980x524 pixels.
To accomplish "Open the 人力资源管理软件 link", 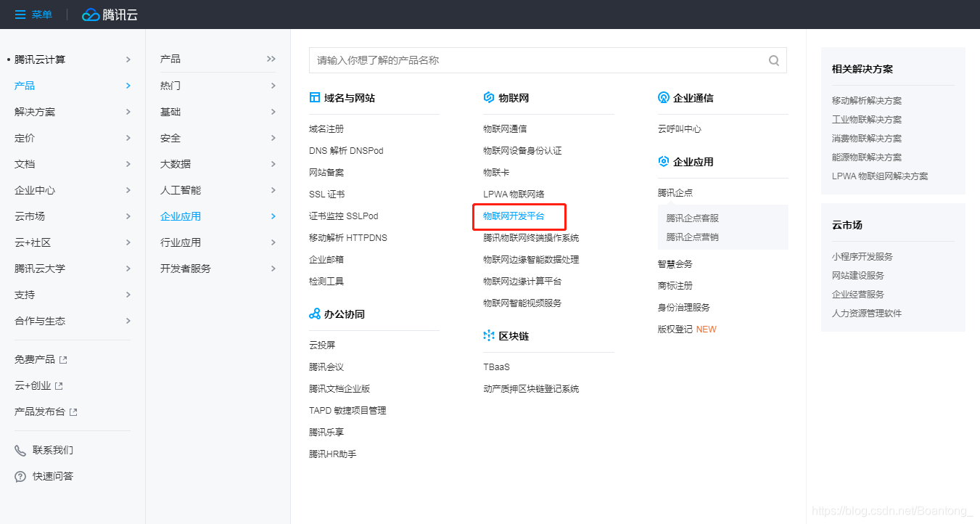I will tap(867, 314).
